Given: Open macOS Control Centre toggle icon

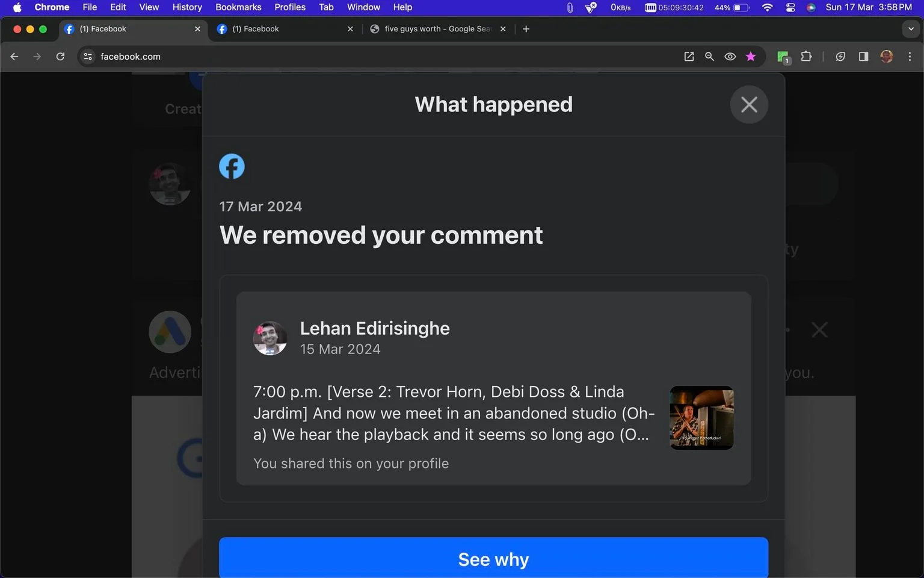Looking at the screenshot, I should click(790, 7).
